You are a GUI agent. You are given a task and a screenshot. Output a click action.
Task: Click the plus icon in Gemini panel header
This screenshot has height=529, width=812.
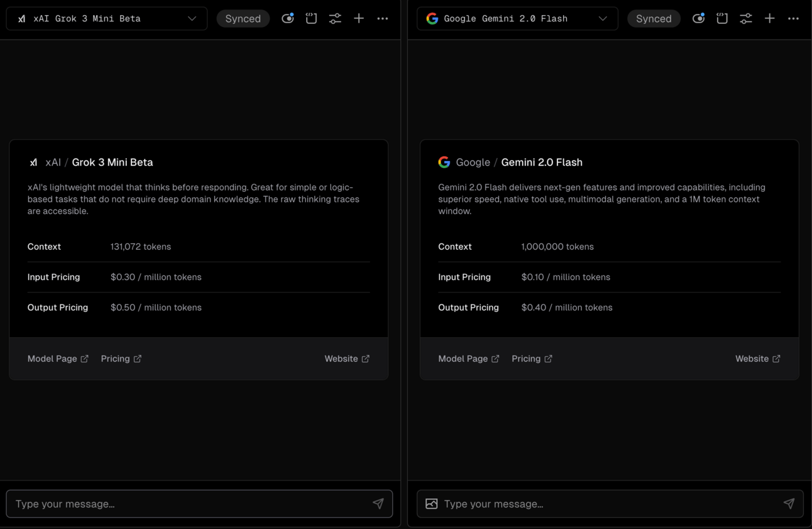(x=770, y=19)
